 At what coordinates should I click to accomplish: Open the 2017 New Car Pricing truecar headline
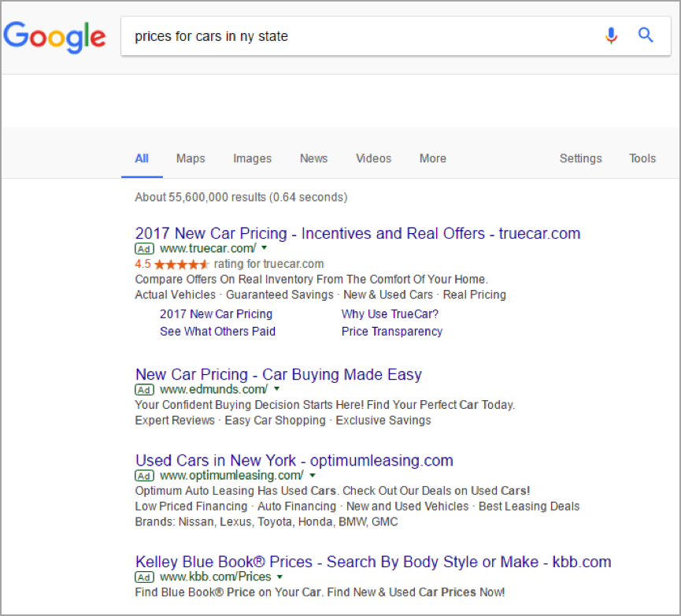tap(357, 234)
